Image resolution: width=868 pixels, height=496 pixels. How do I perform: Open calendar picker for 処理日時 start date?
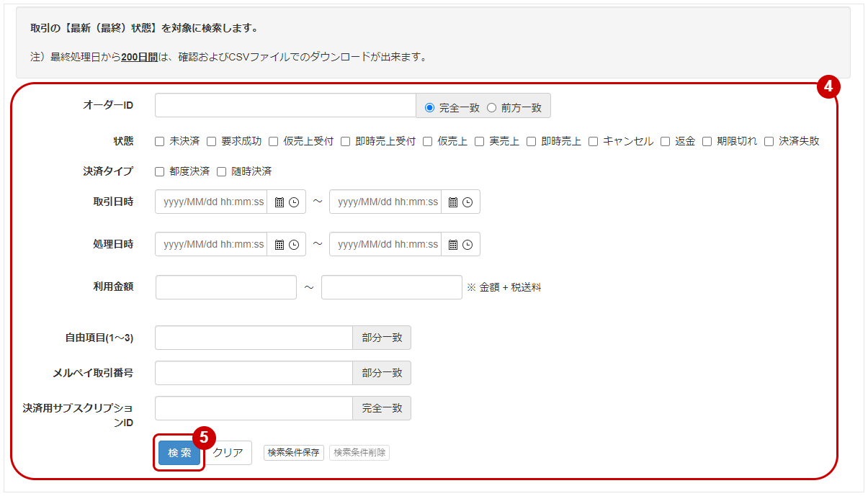click(x=279, y=245)
